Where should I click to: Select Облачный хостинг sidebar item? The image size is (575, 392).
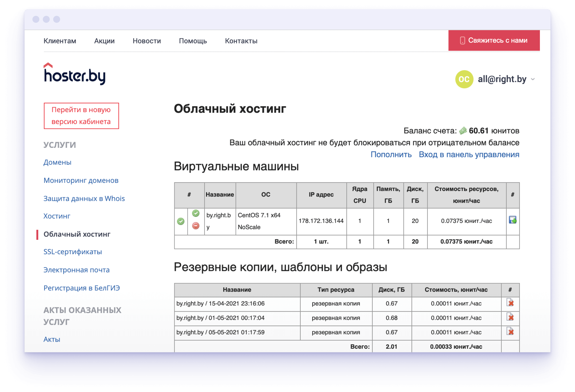coord(77,234)
